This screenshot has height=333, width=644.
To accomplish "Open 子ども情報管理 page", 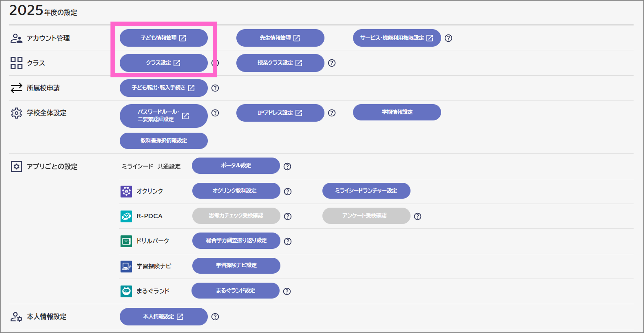I will click(164, 38).
